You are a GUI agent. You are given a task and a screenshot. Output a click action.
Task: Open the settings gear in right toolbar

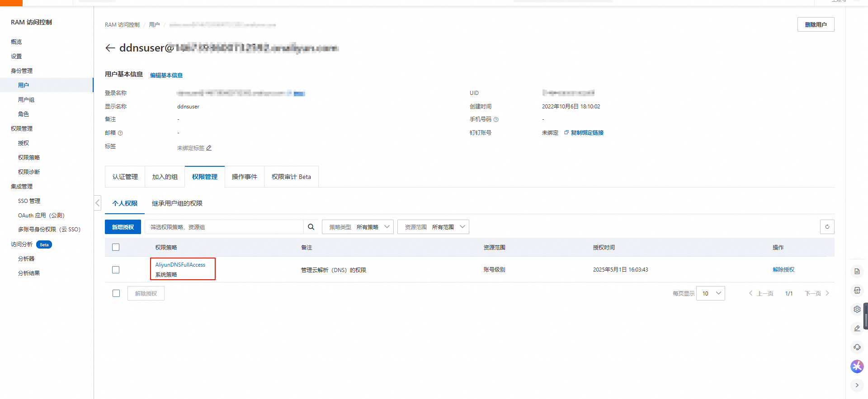(x=857, y=309)
